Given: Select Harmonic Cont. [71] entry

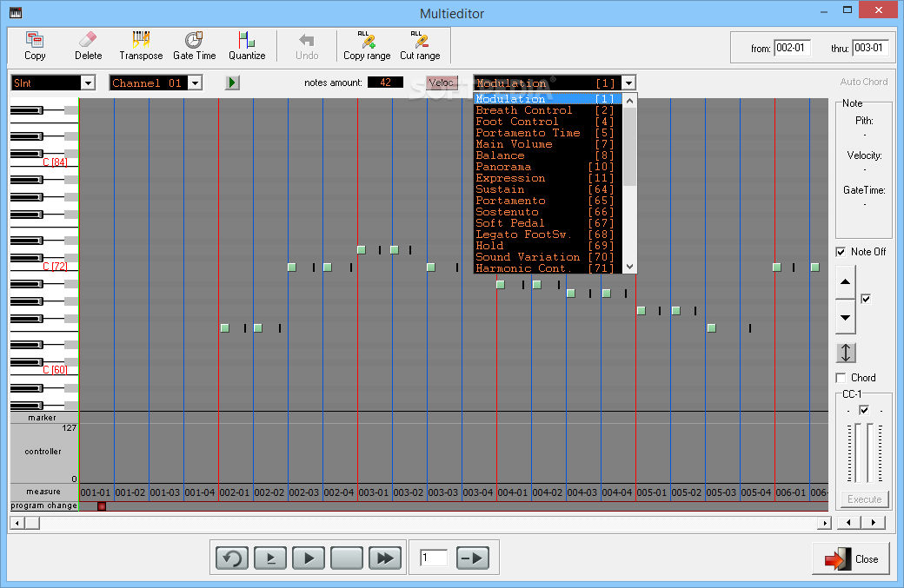Looking at the screenshot, I should click(548, 268).
